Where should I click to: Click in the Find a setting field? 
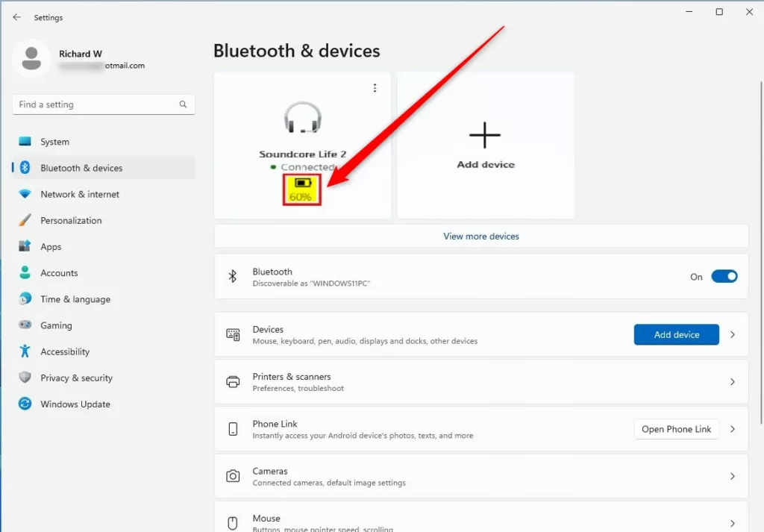[x=103, y=104]
